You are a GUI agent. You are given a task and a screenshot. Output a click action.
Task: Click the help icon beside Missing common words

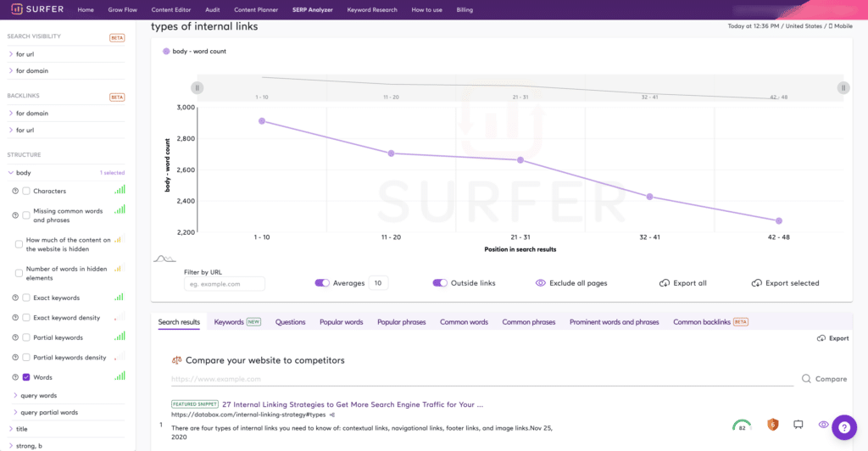[15, 215]
